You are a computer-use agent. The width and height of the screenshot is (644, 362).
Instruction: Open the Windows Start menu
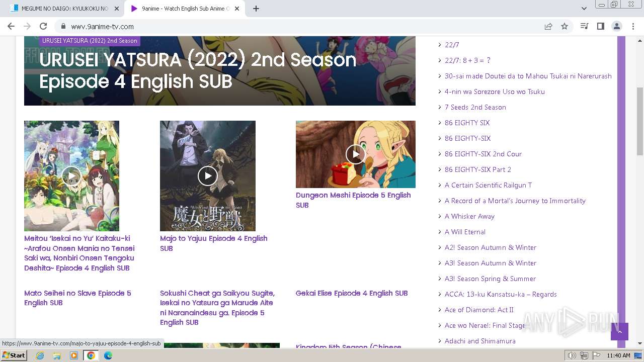click(x=14, y=355)
